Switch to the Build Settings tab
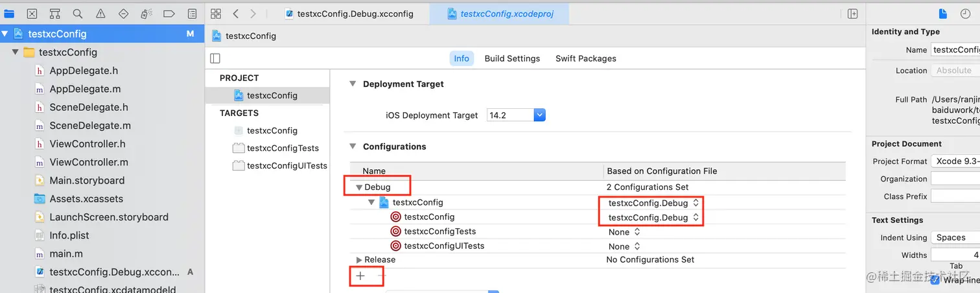 (x=512, y=58)
